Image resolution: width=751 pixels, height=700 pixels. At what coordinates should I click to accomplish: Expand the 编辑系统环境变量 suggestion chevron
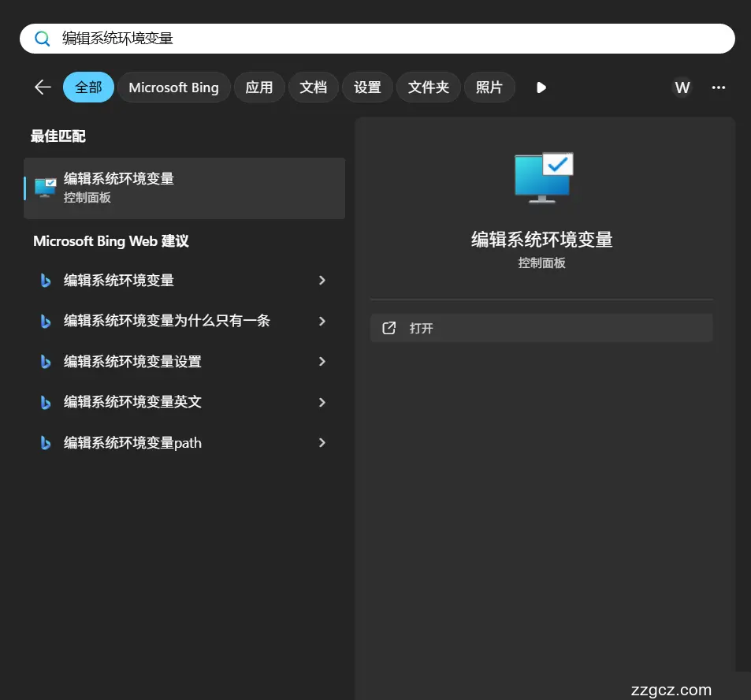click(x=322, y=280)
